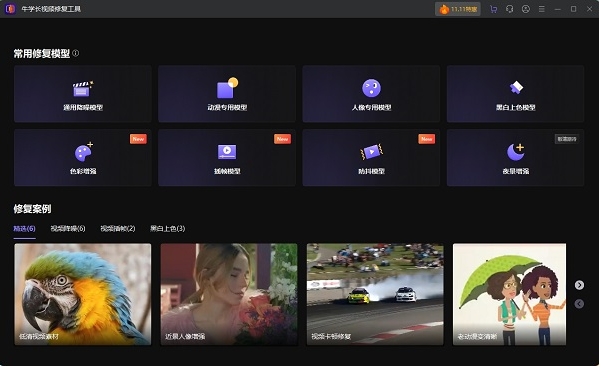
Task: Click the 常用修复模型 section heading
Action: (x=42, y=54)
